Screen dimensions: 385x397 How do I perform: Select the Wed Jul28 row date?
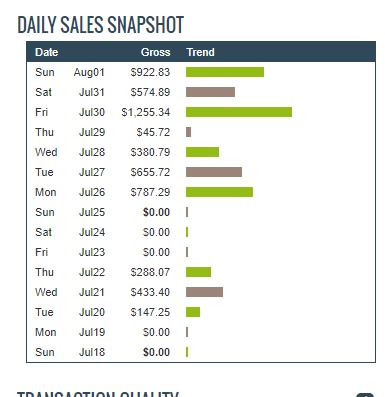coord(92,152)
